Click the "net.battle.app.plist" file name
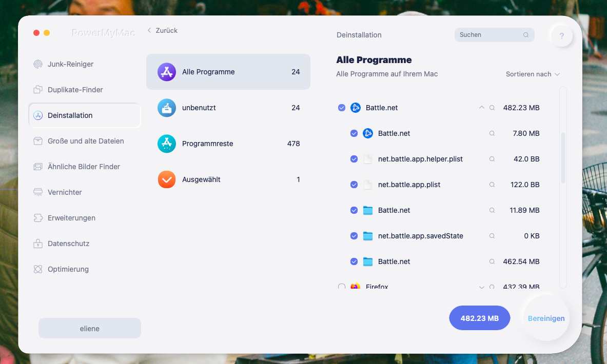The width and height of the screenshot is (607, 364). tap(409, 185)
